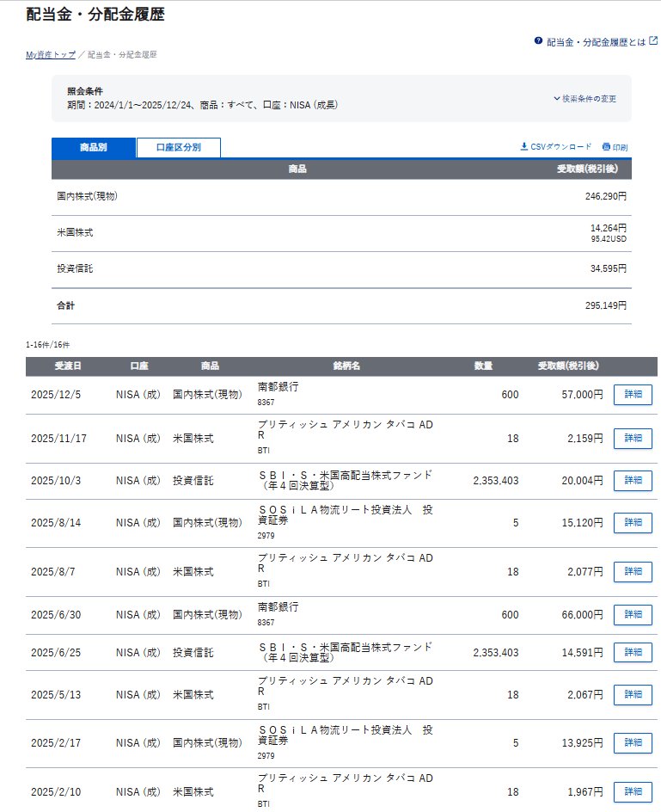Click the 米国株式 summary row label
661x812 pixels.
tap(75, 232)
